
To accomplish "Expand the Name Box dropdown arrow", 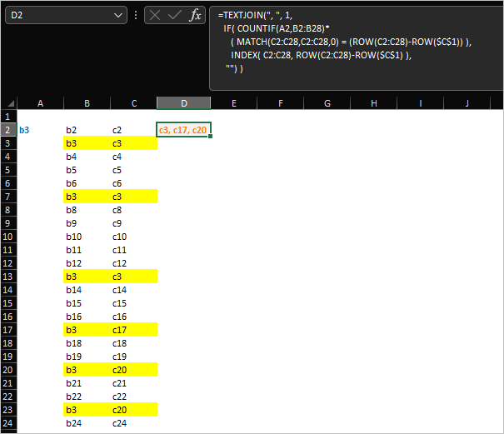I will pos(118,15).
